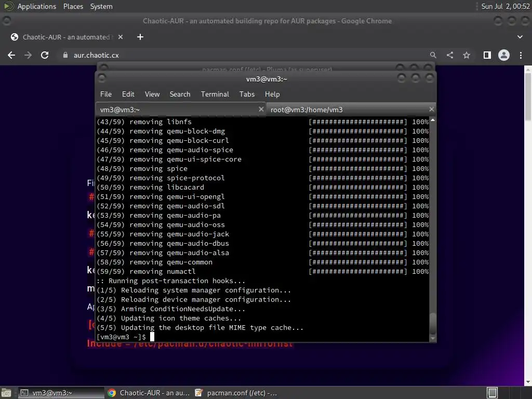Open terminal Search menu
The image size is (532, 399).
[180, 95]
